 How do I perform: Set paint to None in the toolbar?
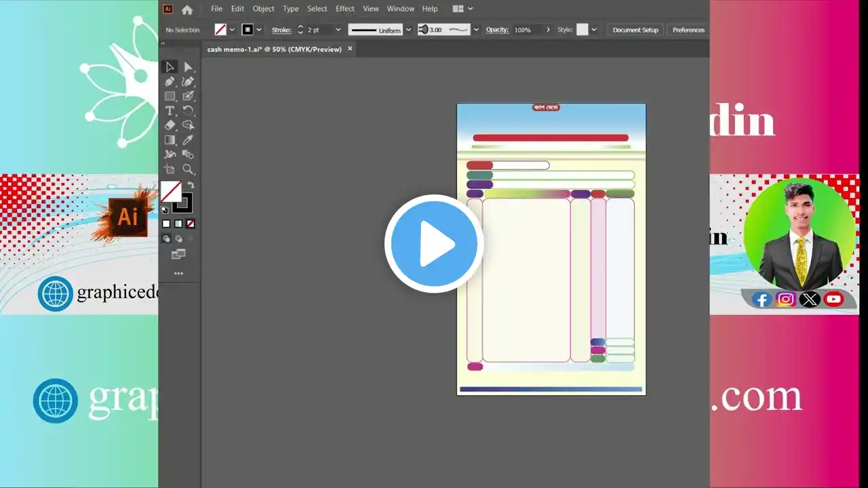coord(191,224)
